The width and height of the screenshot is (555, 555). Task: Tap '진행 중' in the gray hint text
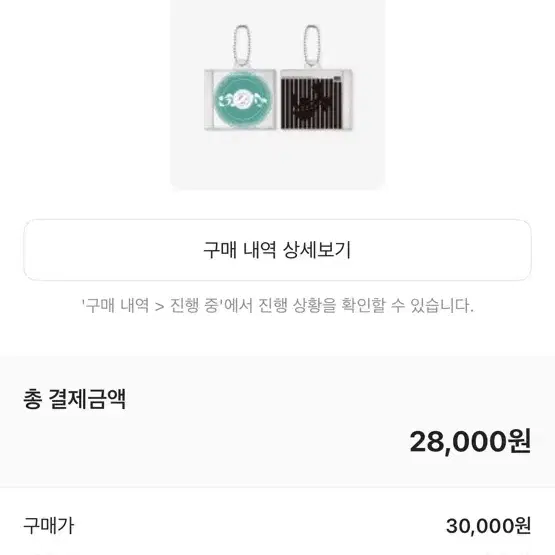194,305
